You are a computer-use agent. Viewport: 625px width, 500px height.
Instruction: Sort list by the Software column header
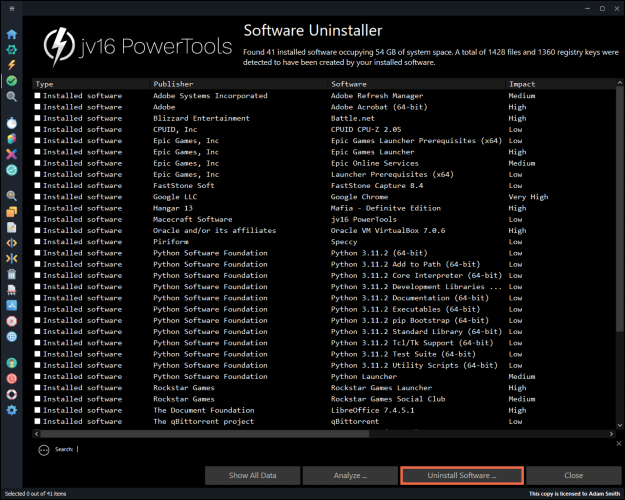pos(417,84)
